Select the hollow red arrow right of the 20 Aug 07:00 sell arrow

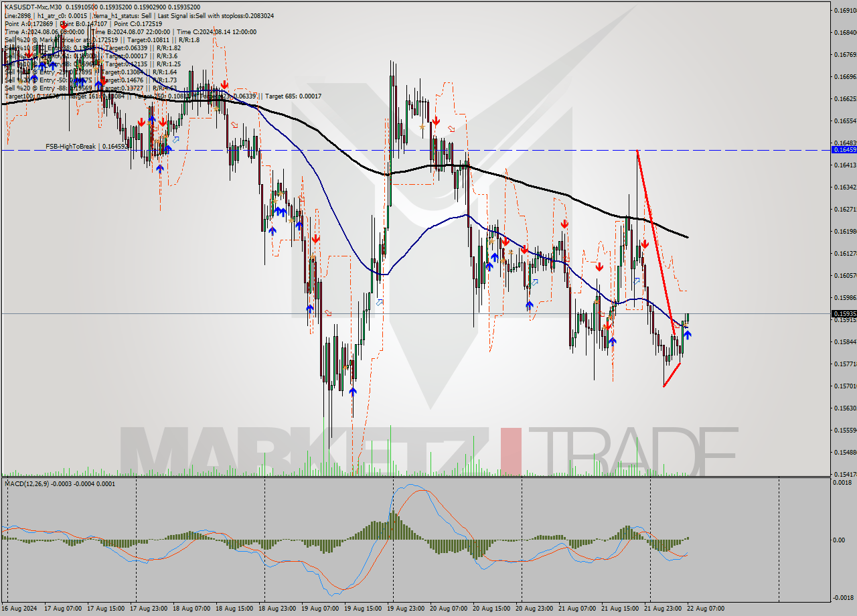pyautogui.click(x=451, y=129)
